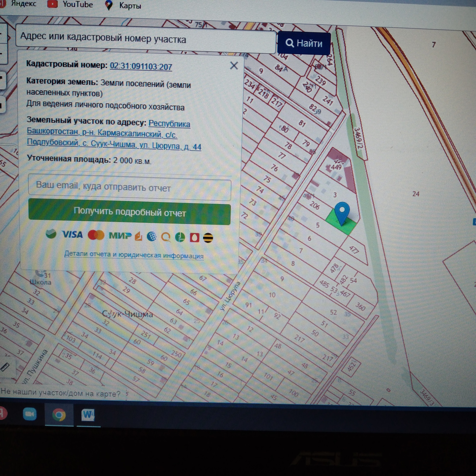This screenshot has height=476, width=476.
Task: Click the address or cadastral number search field
Action: [x=146, y=38]
